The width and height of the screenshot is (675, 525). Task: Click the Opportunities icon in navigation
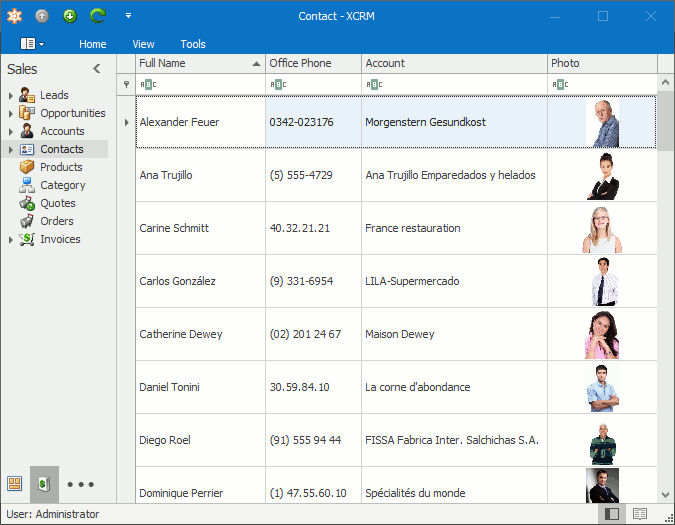(x=27, y=113)
